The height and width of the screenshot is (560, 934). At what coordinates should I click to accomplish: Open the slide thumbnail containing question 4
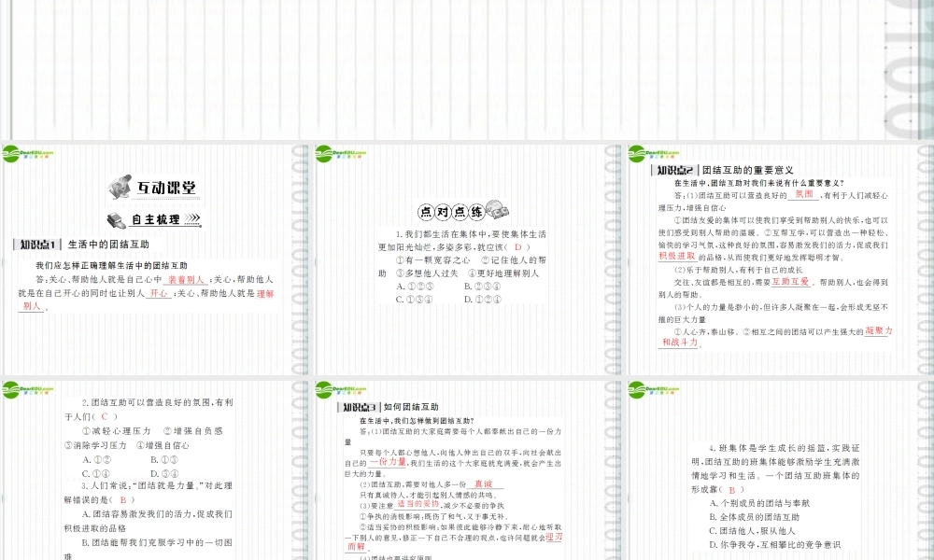pyautogui.click(x=780, y=470)
